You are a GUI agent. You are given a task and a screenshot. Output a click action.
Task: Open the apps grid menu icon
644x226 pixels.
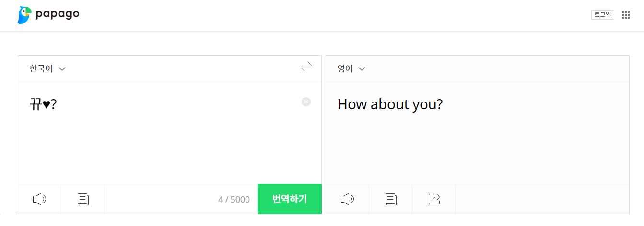[x=625, y=15]
